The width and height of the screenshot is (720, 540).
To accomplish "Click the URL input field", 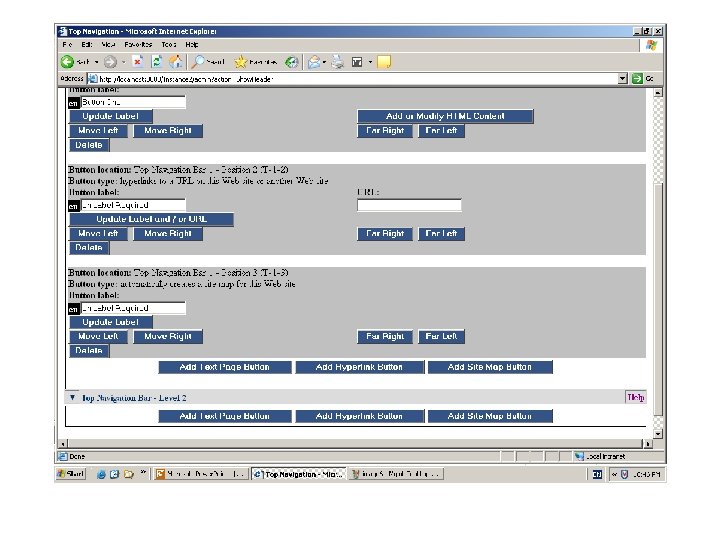I will pyautogui.click(x=409, y=205).
